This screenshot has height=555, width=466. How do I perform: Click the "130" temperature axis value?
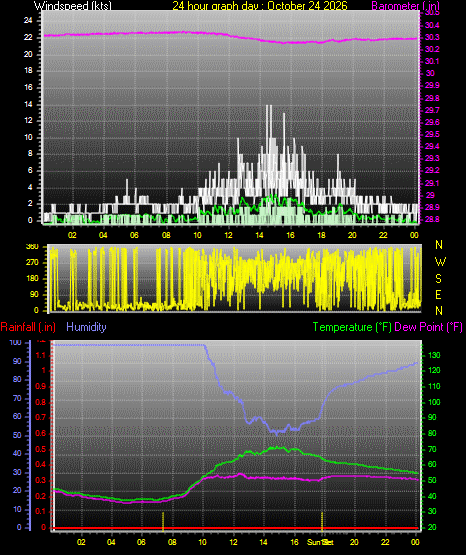point(434,355)
